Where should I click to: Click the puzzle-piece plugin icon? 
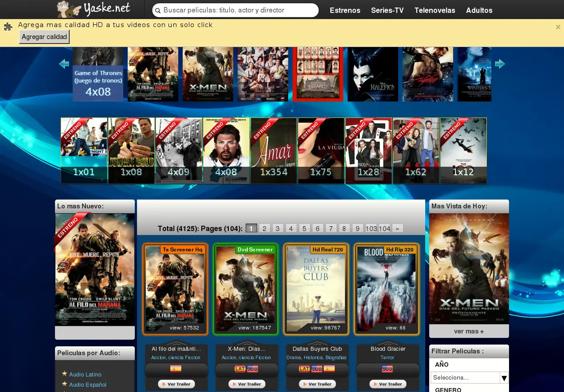(x=8, y=27)
